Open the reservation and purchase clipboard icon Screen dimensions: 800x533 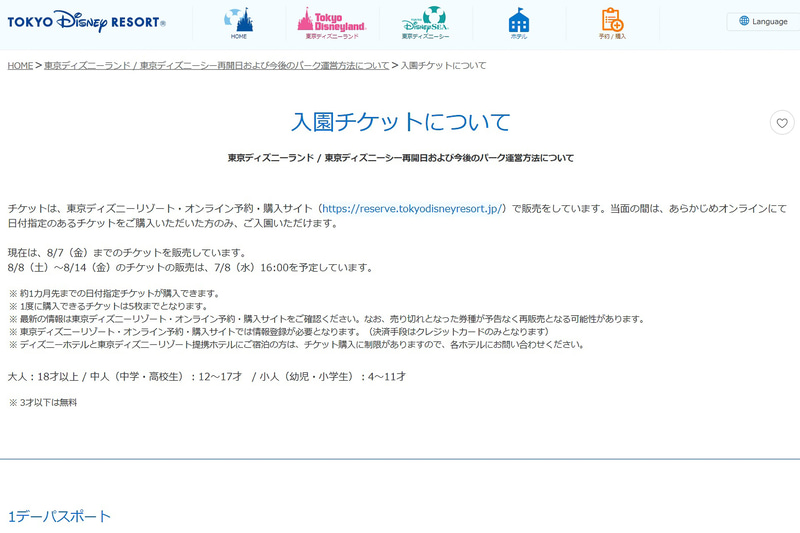[x=612, y=23]
